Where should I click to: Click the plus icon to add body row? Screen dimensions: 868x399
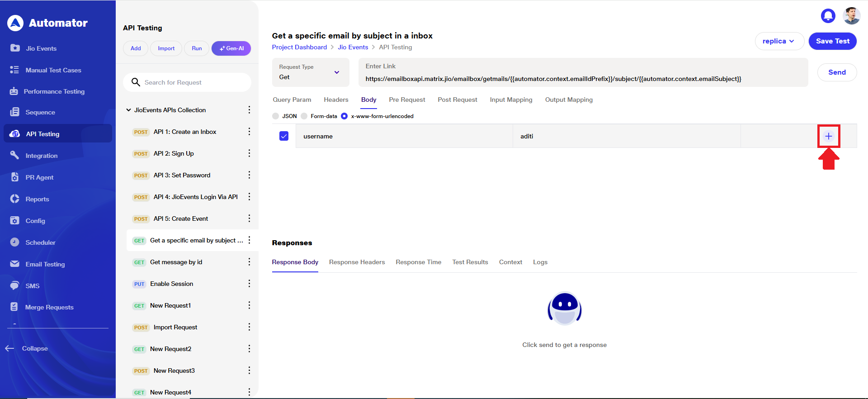(x=828, y=136)
